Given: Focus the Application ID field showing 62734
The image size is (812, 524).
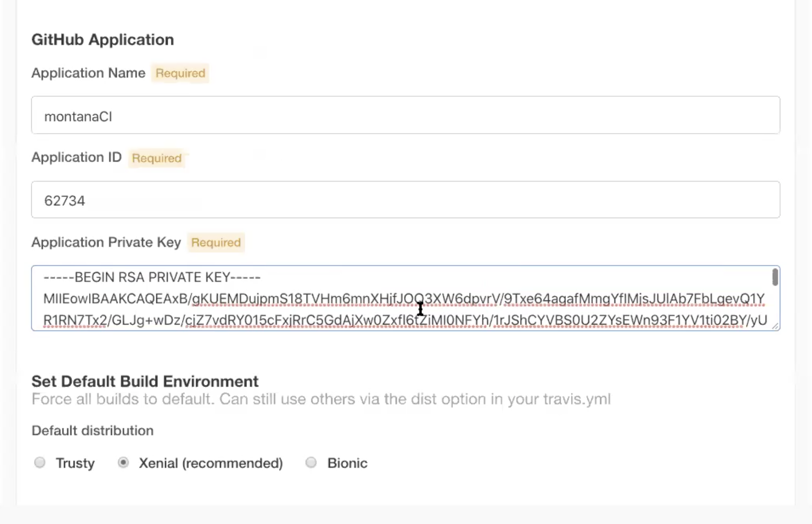Looking at the screenshot, I should (405, 200).
